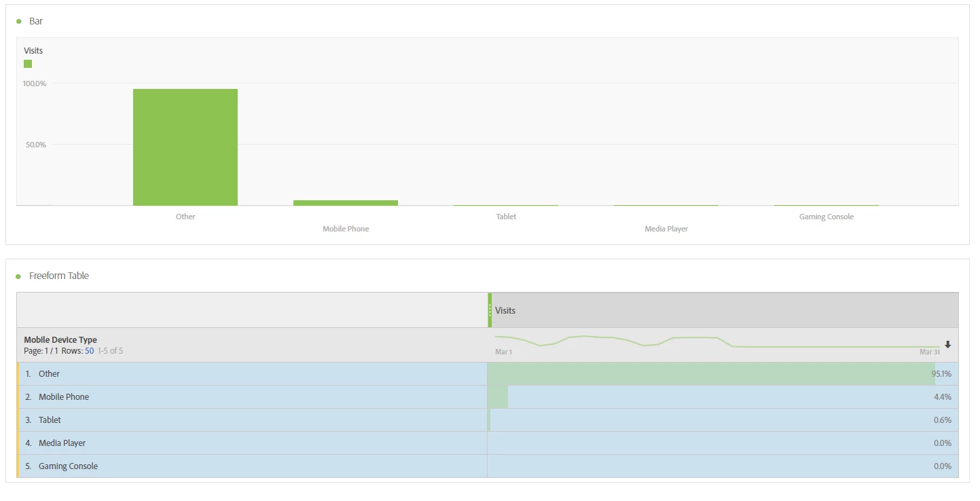Click the Mobile Phone bar in chart
Viewport: 980px width, 501px height.
point(346,203)
